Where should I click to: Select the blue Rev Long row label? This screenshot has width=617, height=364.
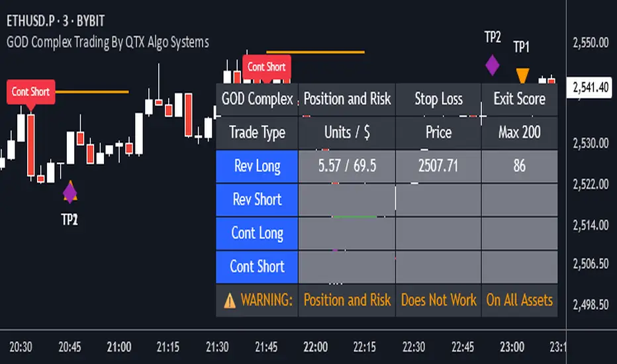tap(258, 165)
